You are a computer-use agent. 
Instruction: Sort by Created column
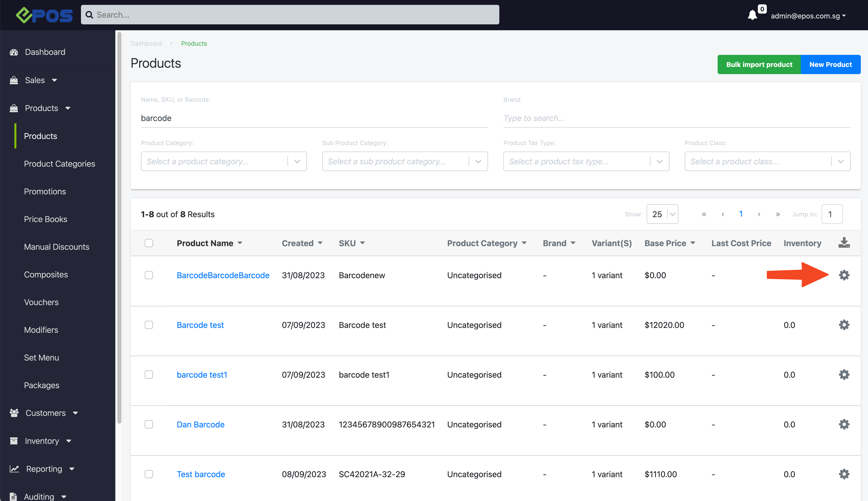pyautogui.click(x=302, y=243)
